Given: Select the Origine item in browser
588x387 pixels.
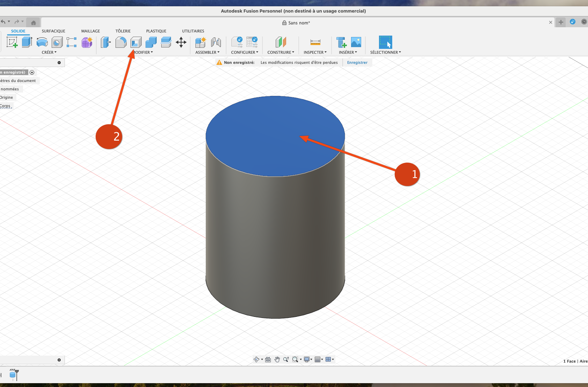Looking at the screenshot, I should pos(6,97).
